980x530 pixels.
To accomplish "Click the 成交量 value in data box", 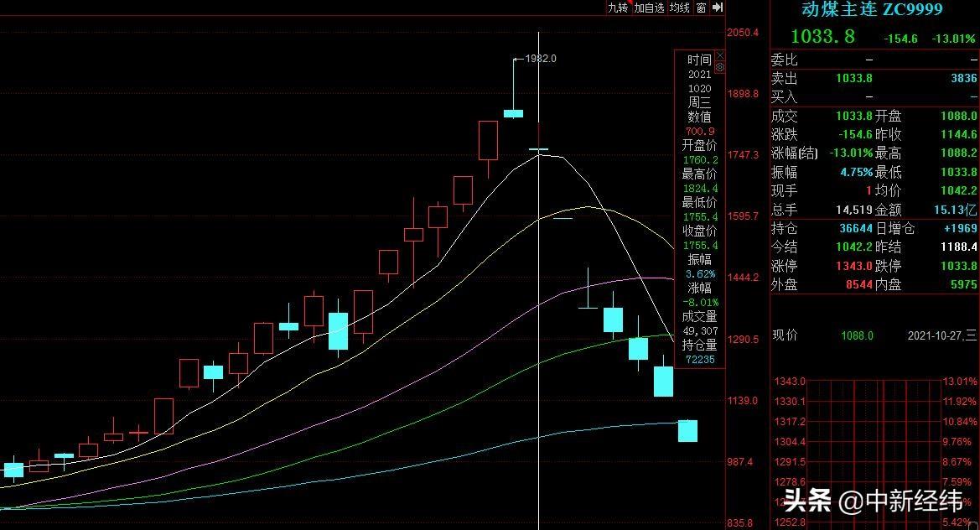I will click(x=699, y=330).
